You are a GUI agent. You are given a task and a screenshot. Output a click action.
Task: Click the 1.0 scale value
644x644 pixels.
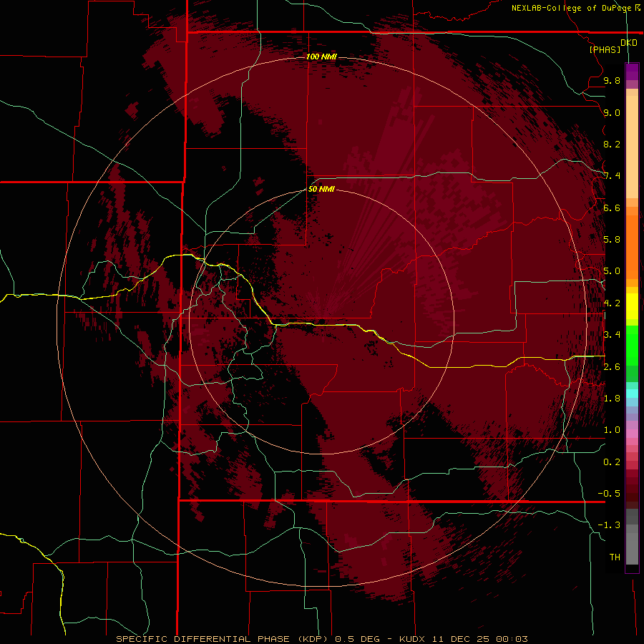click(x=612, y=430)
